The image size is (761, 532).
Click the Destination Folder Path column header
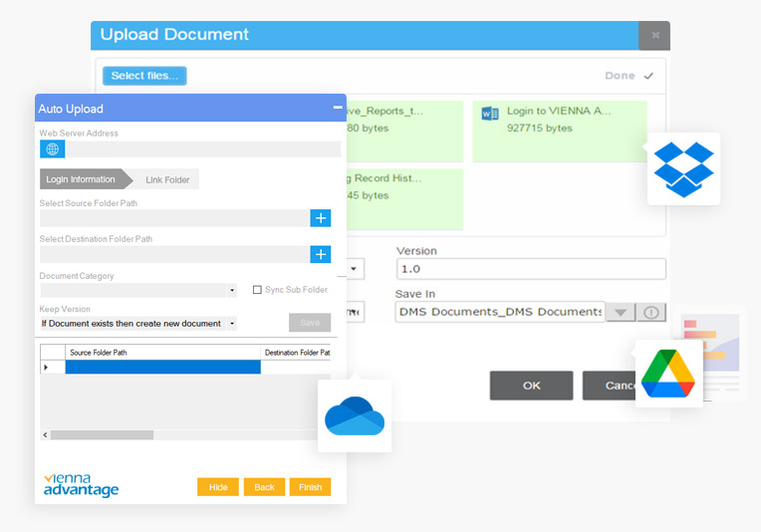coord(296,353)
